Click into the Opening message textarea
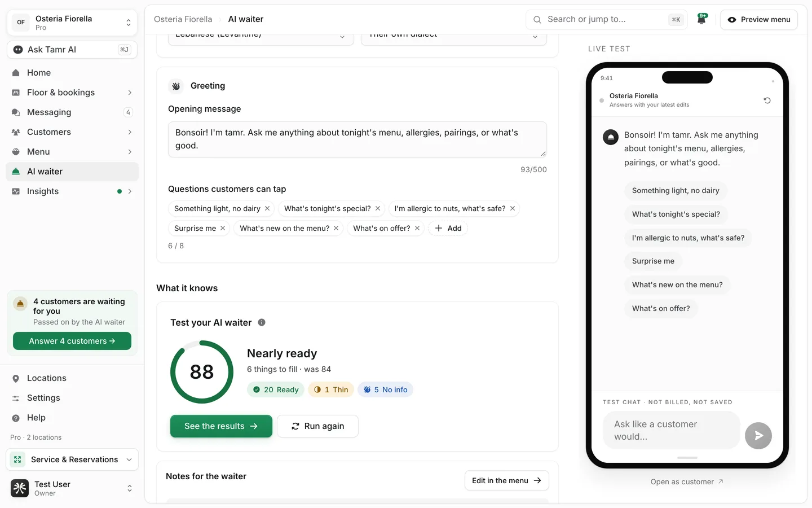Viewport: 812px width, 508px height. [x=358, y=139]
